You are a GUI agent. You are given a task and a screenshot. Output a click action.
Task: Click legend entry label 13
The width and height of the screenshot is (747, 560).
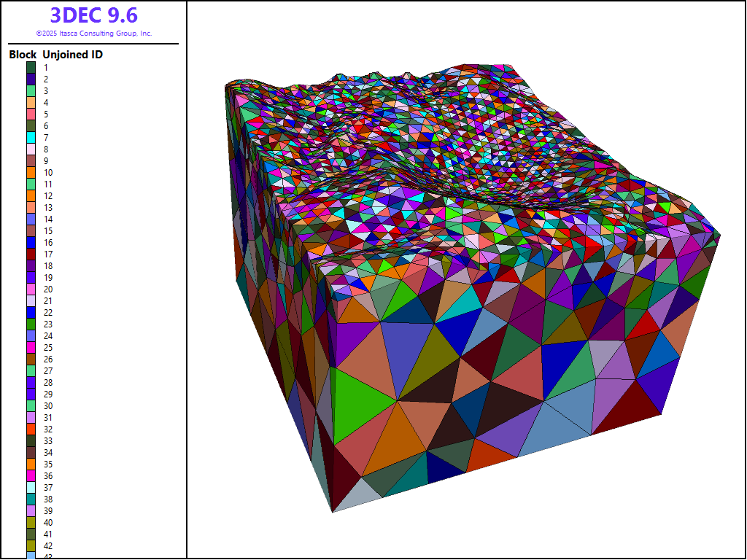(x=48, y=207)
